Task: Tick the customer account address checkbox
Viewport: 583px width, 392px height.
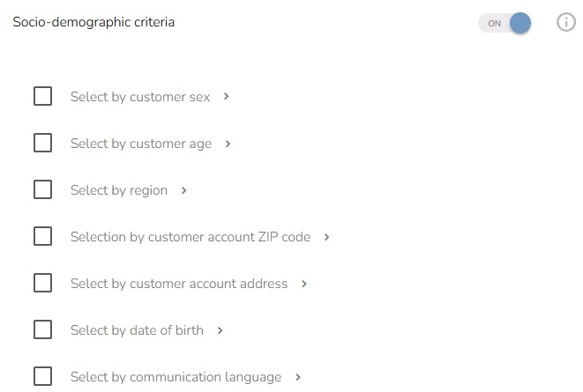Action: 42,283
